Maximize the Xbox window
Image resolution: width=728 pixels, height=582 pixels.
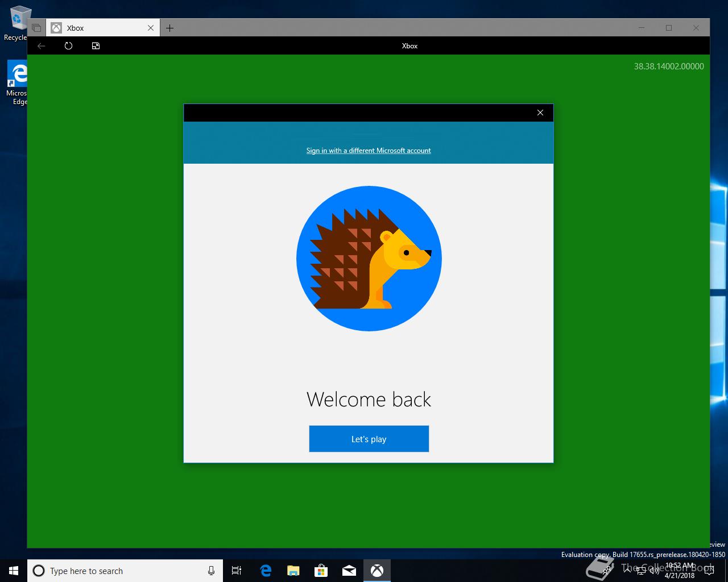pyautogui.click(x=669, y=28)
